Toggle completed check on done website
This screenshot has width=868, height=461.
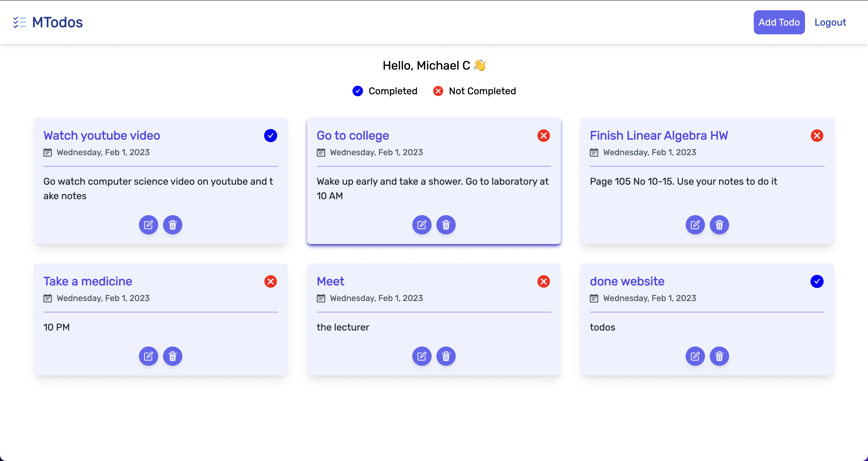tap(817, 281)
